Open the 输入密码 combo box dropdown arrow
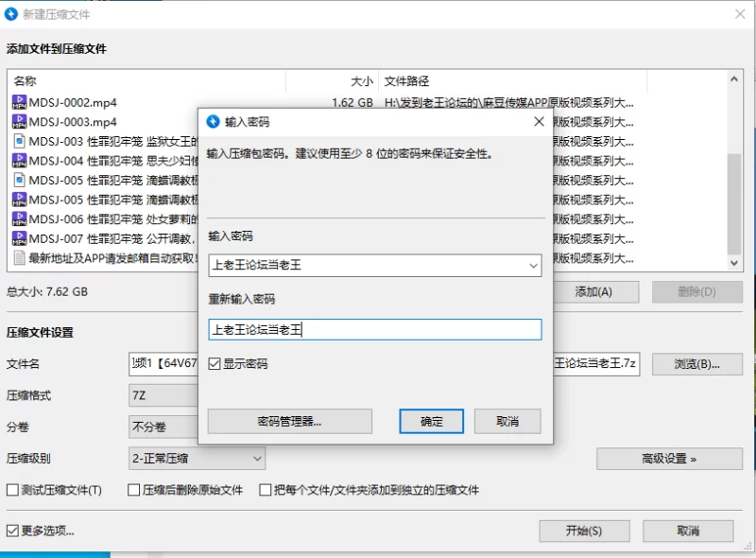Image resolution: width=756 pixels, height=558 pixels. point(533,266)
